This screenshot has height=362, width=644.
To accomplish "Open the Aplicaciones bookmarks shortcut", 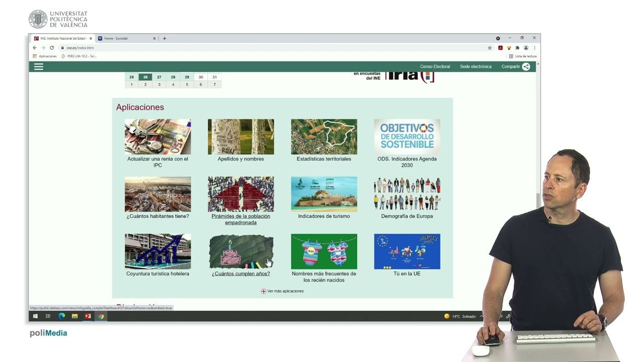I will pyautogui.click(x=45, y=56).
